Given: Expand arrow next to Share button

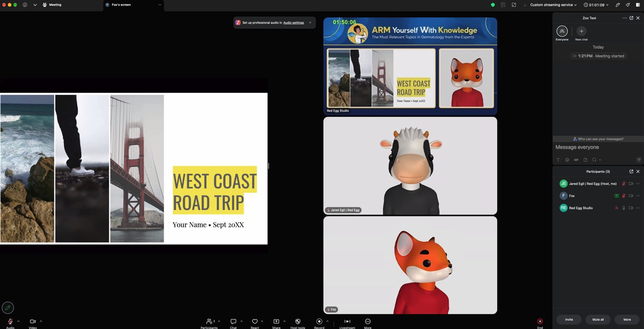Looking at the screenshot, I should click(x=284, y=321).
